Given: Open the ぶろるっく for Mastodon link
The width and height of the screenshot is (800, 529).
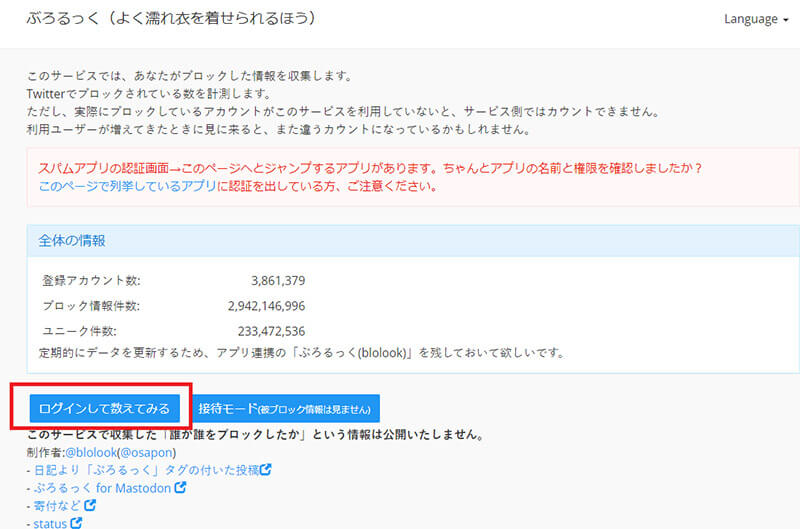Looking at the screenshot, I should pyautogui.click(x=102, y=488).
